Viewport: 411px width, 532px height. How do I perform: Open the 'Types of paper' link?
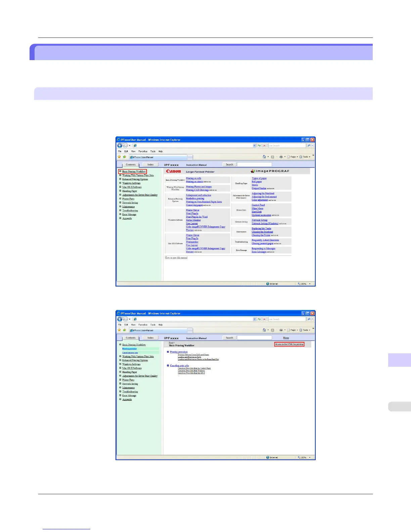[x=259, y=178]
